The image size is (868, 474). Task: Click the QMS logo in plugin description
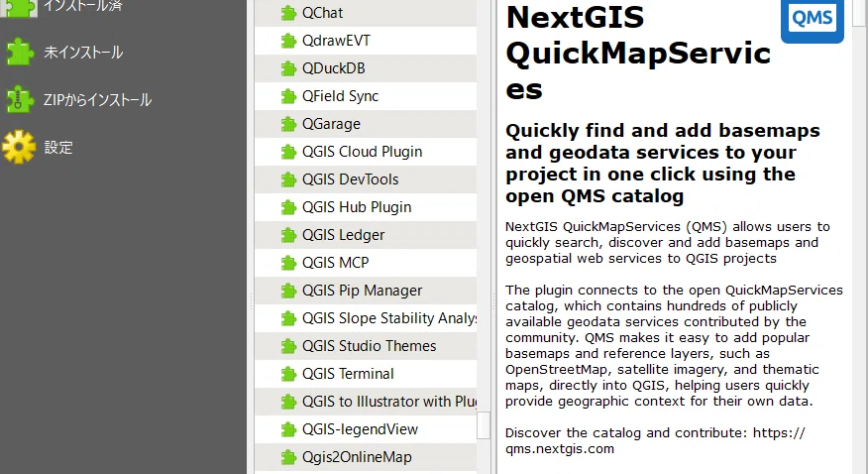pos(813,20)
